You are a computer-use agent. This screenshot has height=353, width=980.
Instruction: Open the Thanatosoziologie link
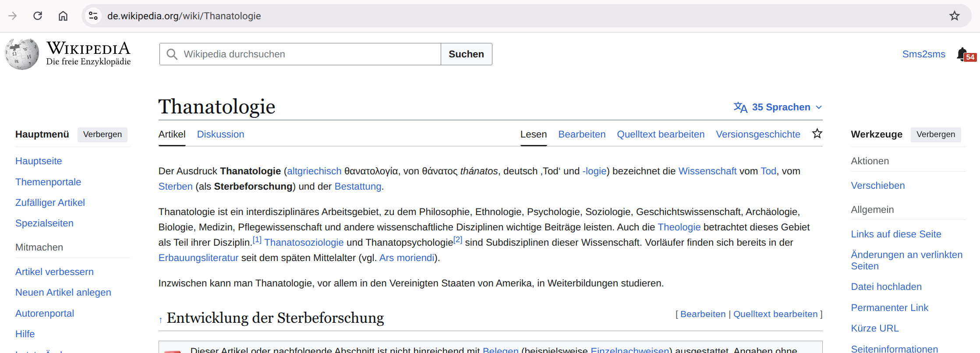tap(304, 243)
